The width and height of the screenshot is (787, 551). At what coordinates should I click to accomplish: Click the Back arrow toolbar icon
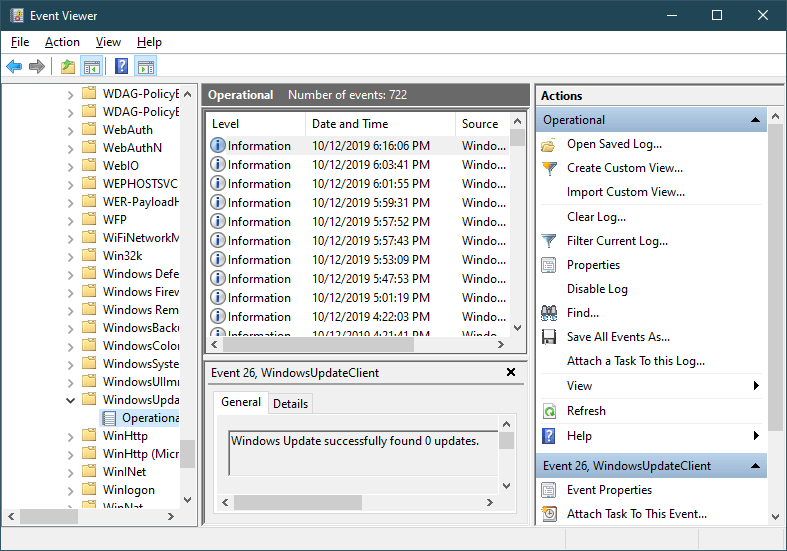[14, 66]
